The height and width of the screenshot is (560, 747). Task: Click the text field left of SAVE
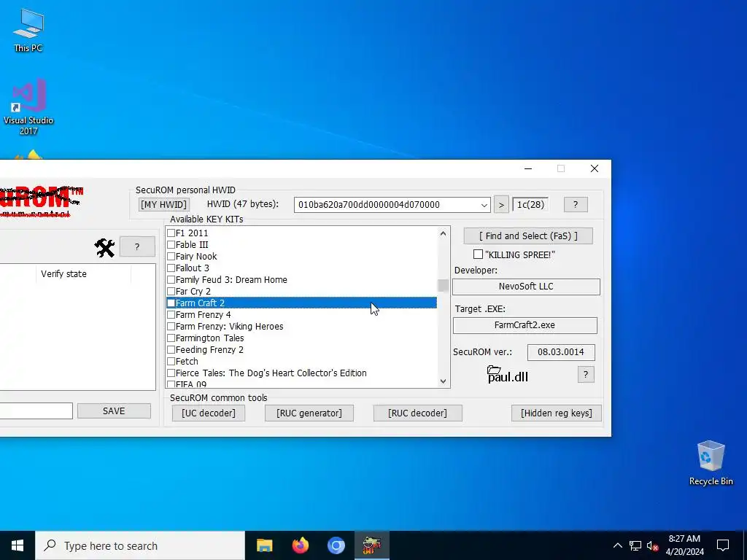(36, 411)
